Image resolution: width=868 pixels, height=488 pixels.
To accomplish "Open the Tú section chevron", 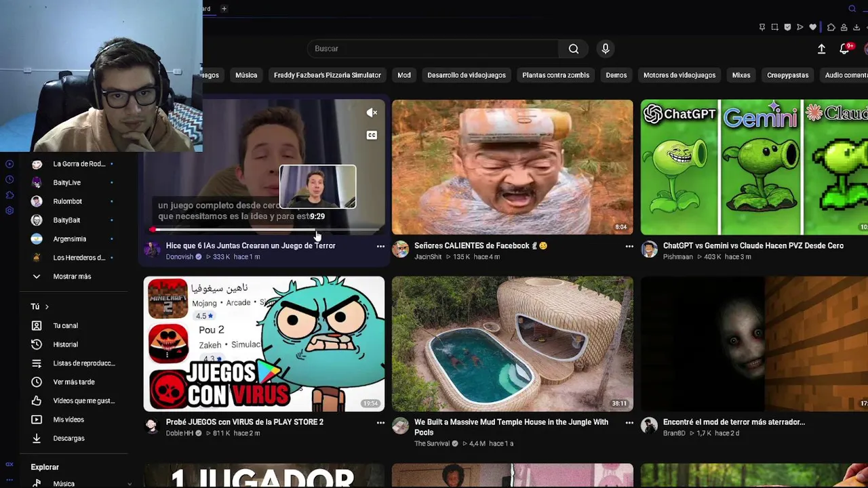I will 47,307.
